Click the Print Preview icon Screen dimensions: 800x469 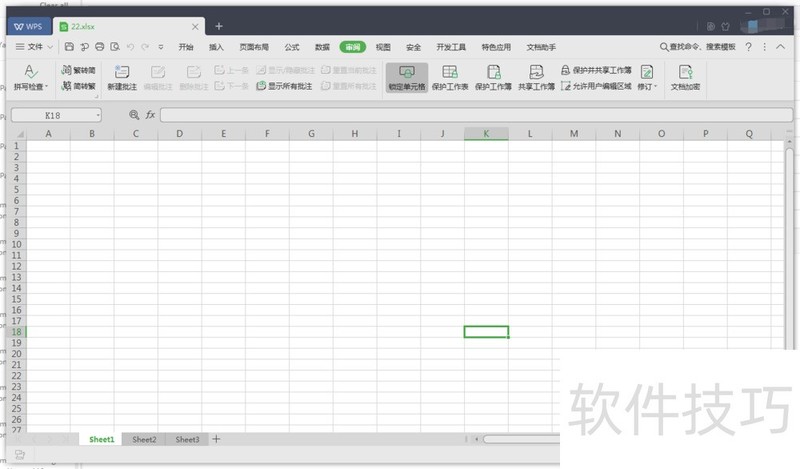(115, 47)
